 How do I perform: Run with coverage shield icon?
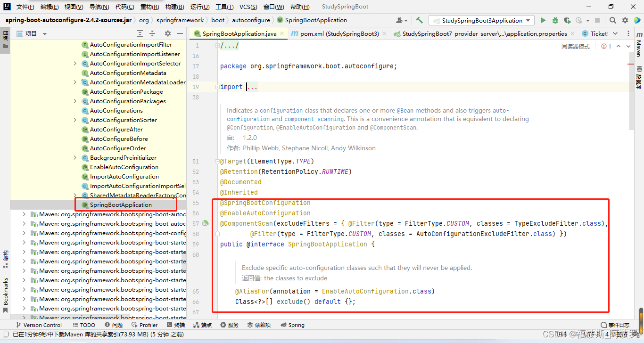coord(567,20)
